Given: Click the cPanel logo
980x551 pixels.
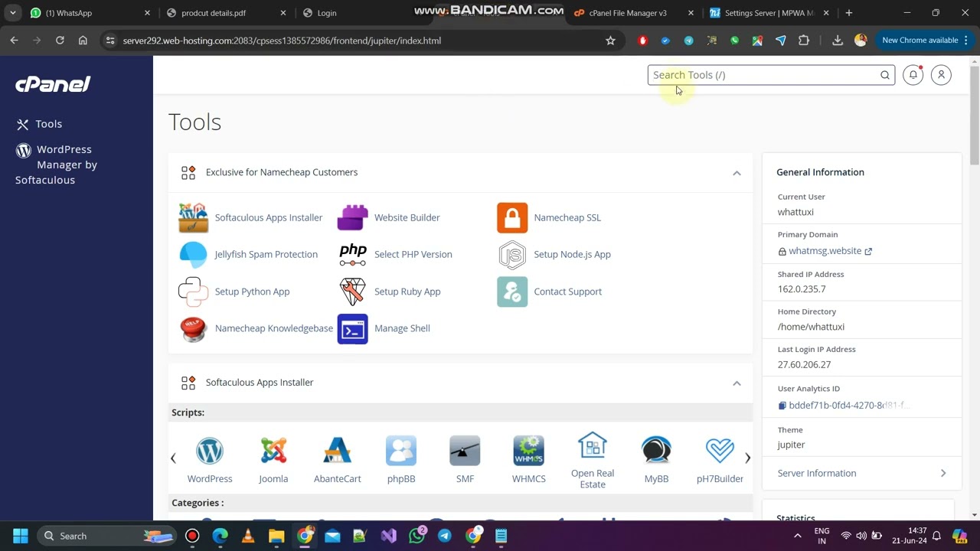Looking at the screenshot, I should [53, 84].
